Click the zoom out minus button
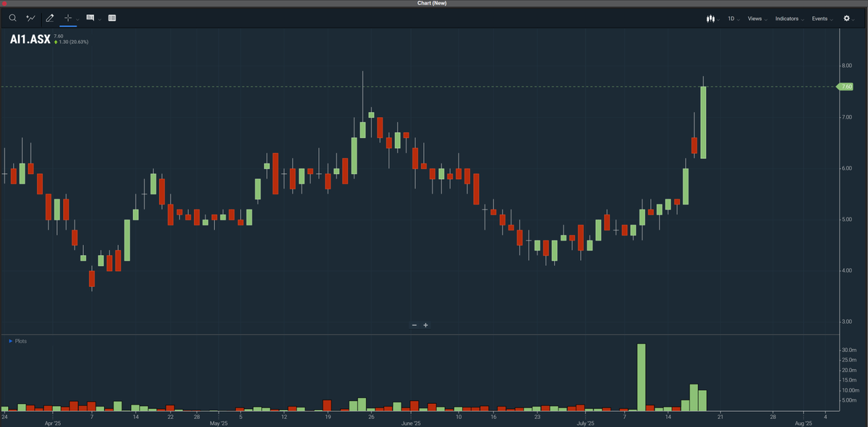The width and height of the screenshot is (868, 427). click(414, 325)
